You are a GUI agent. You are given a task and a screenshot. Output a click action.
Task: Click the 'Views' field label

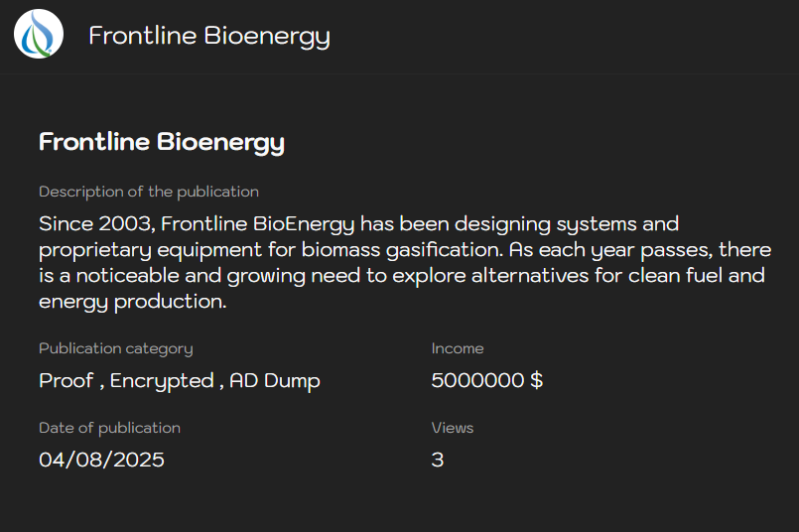tap(453, 428)
